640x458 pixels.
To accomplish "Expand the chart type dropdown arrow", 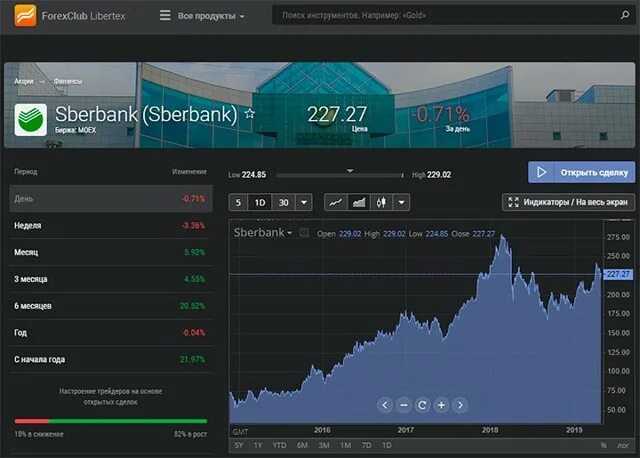I will point(401,202).
